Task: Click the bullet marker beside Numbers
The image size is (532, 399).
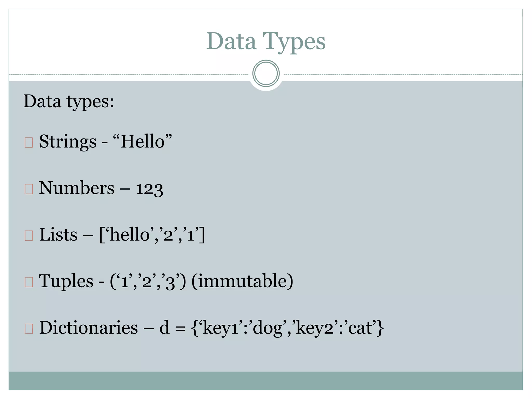Action: click(29, 189)
